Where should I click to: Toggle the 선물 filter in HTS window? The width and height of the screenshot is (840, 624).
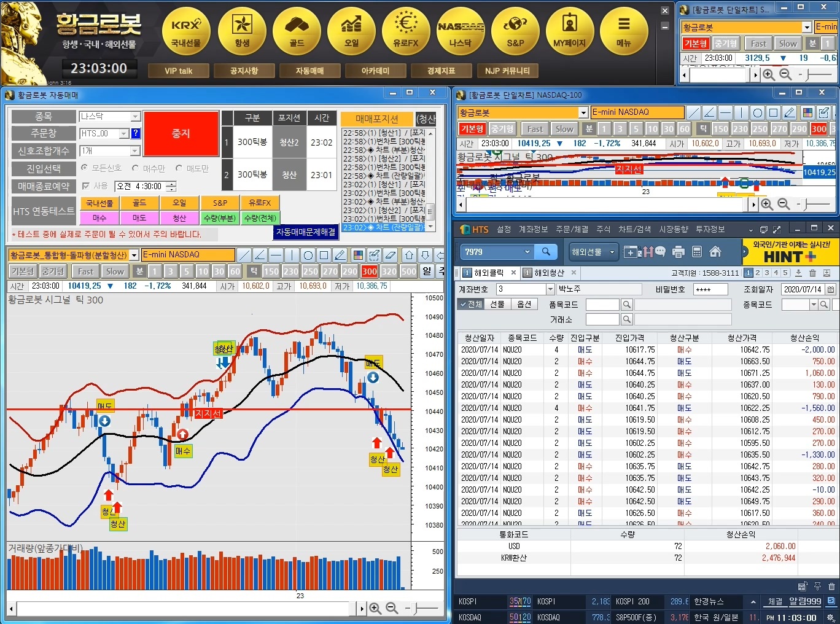(x=497, y=304)
